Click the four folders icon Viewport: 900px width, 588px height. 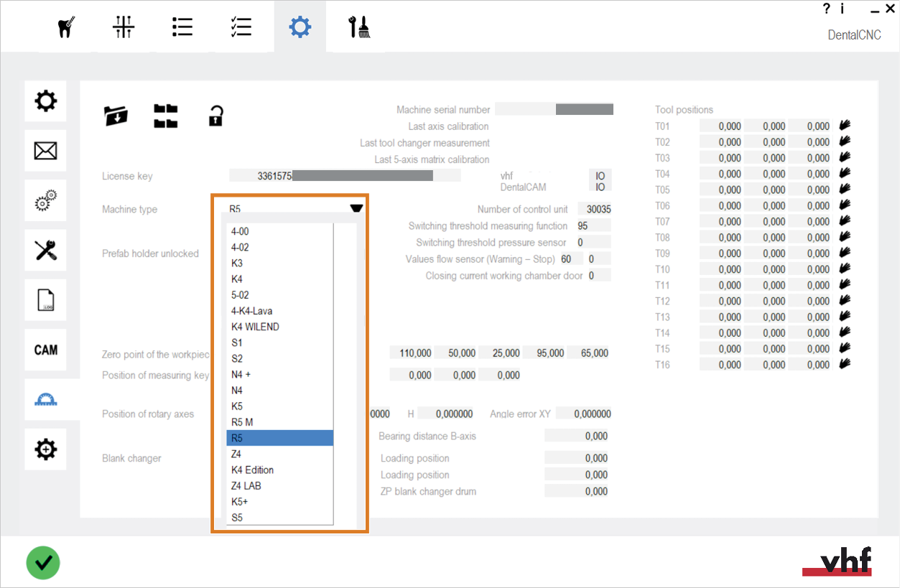point(166,116)
